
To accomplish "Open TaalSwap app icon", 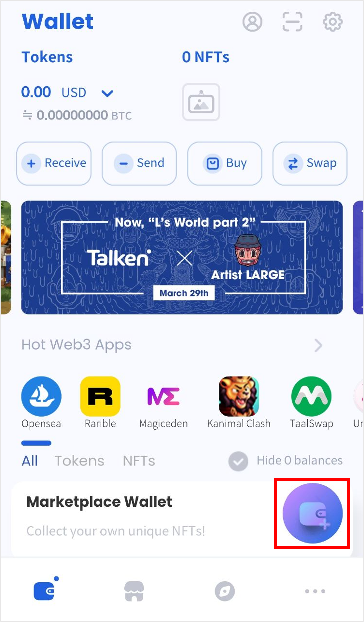I will pyautogui.click(x=311, y=396).
